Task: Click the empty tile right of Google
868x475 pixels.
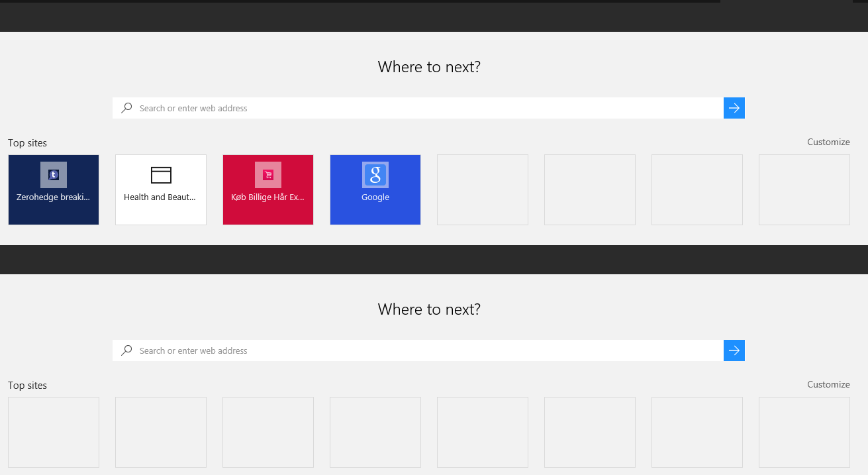Action: pos(483,190)
